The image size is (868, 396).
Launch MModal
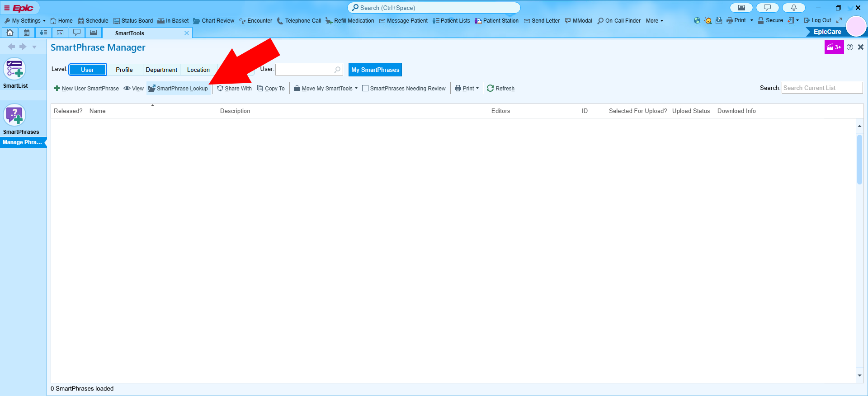click(x=579, y=21)
